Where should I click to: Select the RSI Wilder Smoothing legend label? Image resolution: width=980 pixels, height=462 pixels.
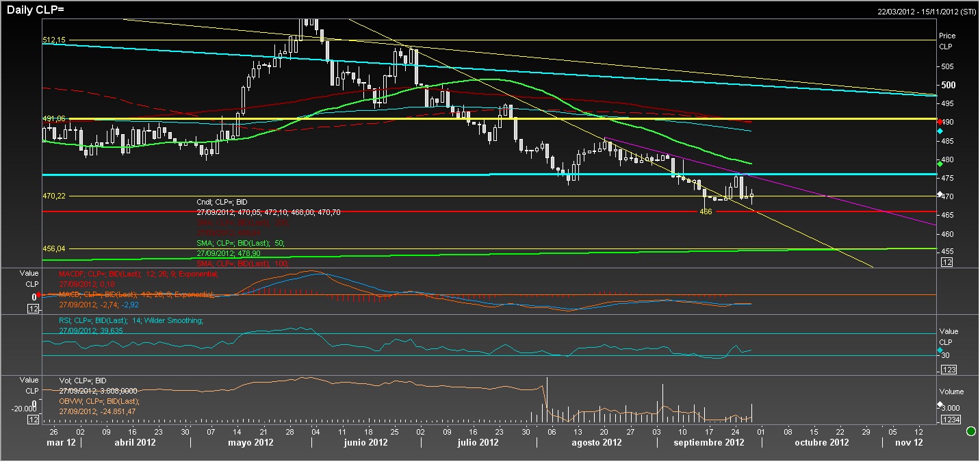(131, 320)
